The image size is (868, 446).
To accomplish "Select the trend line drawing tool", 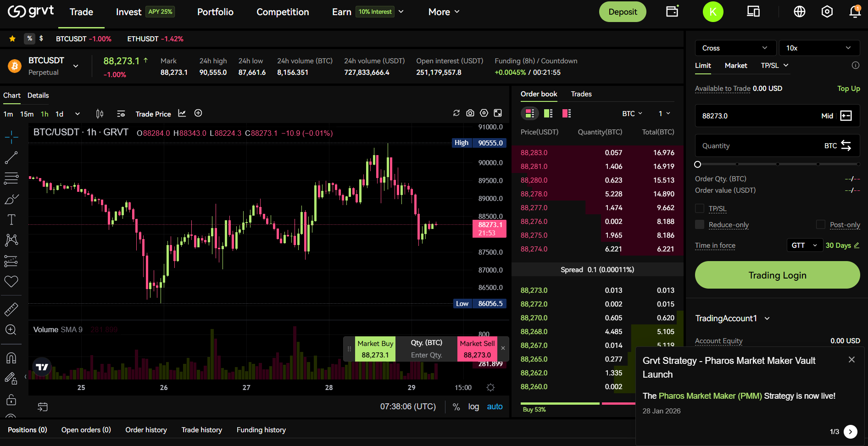I will tap(11, 157).
